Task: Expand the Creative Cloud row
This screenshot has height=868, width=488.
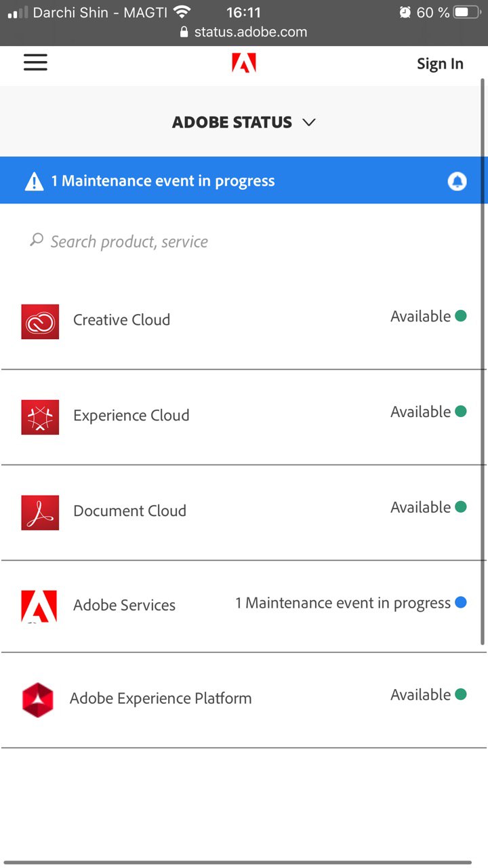Action: point(244,321)
